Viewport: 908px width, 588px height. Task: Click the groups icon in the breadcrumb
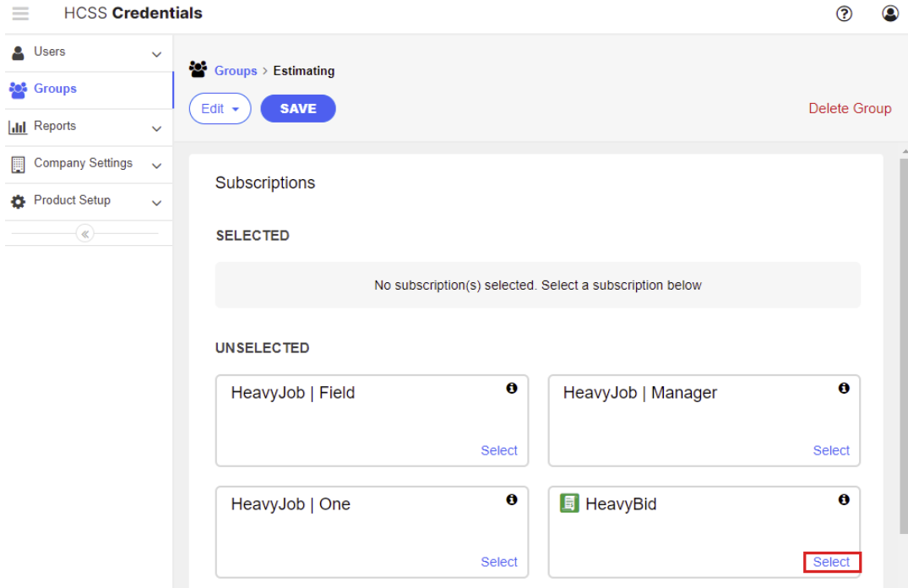point(198,70)
